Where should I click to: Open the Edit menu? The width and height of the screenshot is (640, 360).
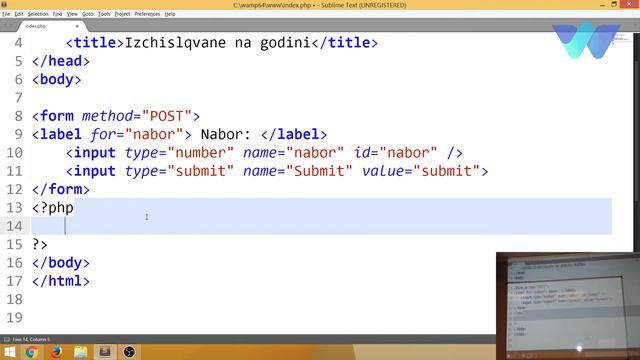point(19,14)
